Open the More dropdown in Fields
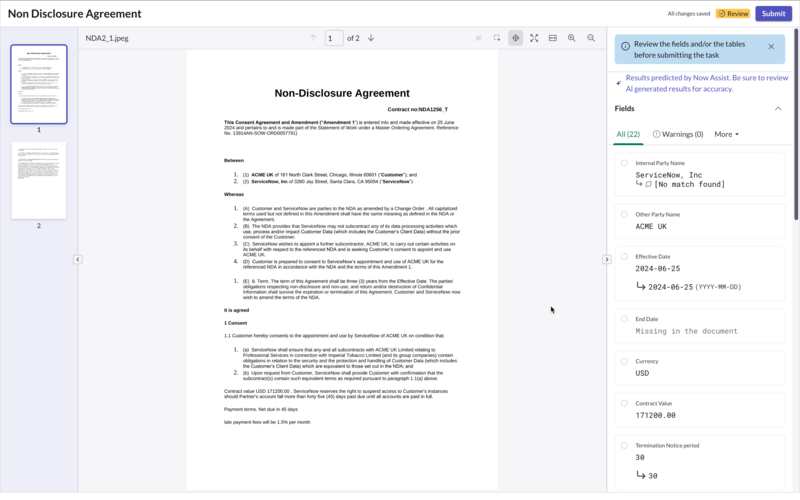 click(727, 134)
